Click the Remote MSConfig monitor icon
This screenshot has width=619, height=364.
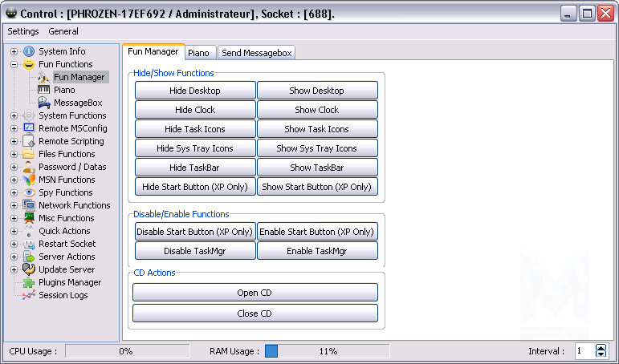(x=29, y=128)
